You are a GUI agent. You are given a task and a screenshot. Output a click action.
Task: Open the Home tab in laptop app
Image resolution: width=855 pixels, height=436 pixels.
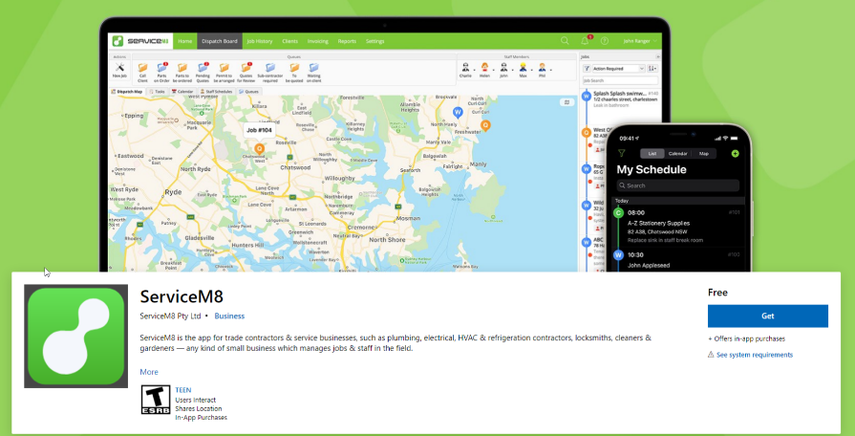[x=185, y=41]
